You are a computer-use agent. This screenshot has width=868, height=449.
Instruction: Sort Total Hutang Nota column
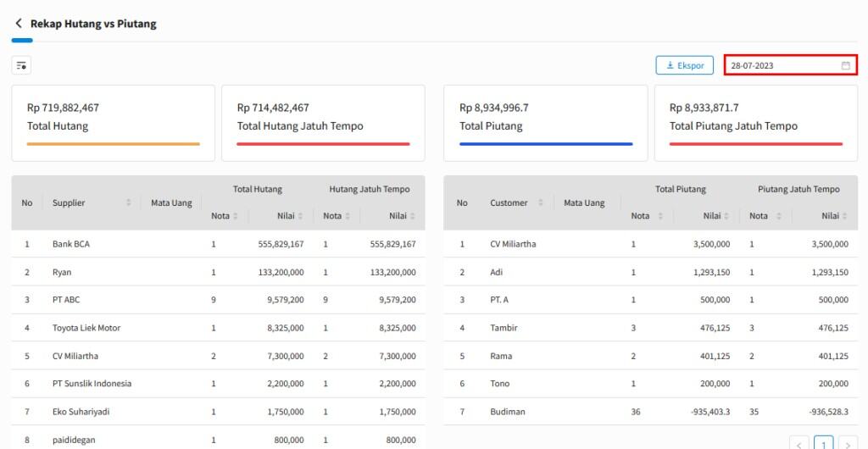[236, 216]
